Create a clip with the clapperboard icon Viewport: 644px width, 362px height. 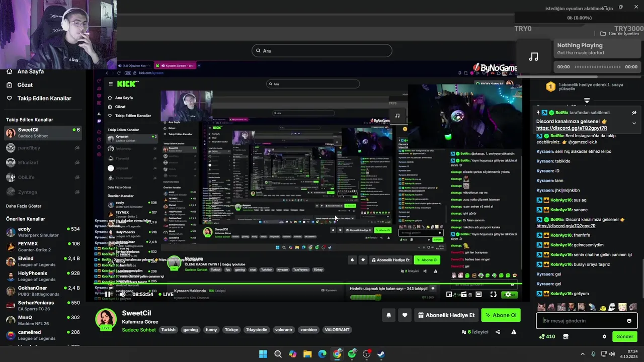(x=464, y=294)
